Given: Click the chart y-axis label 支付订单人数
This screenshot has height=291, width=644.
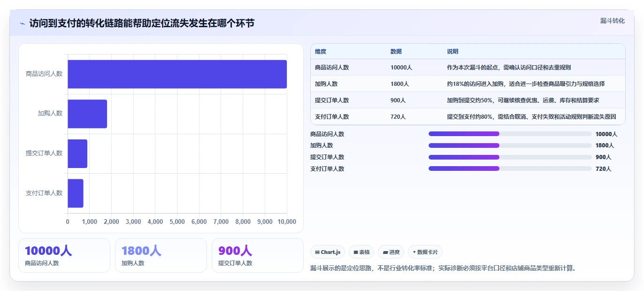Looking at the screenshot, I should pyautogui.click(x=44, y=193).
